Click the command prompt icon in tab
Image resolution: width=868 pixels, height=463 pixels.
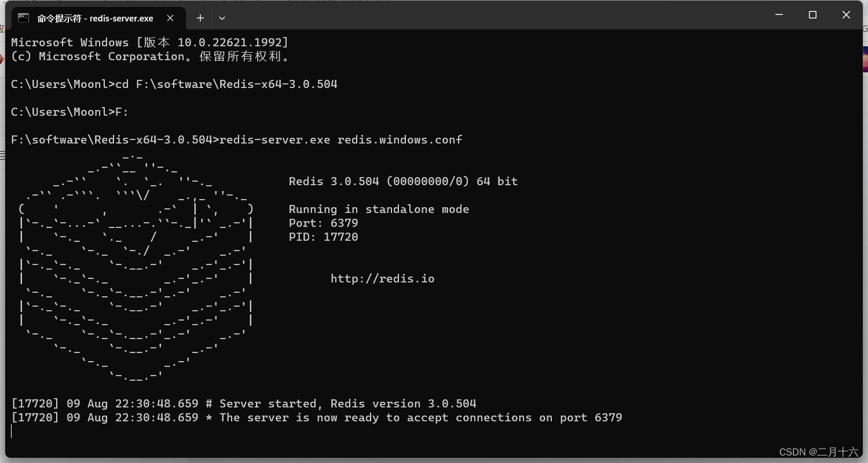click(24, 18)
